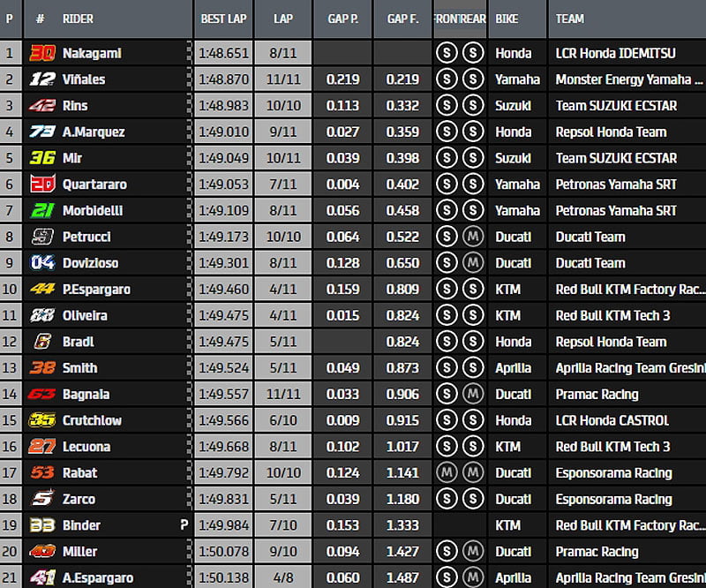Click Binder's pit 'P' indicator
The height and width of the screenshot is (588, 706).
(x=184, y=525)
